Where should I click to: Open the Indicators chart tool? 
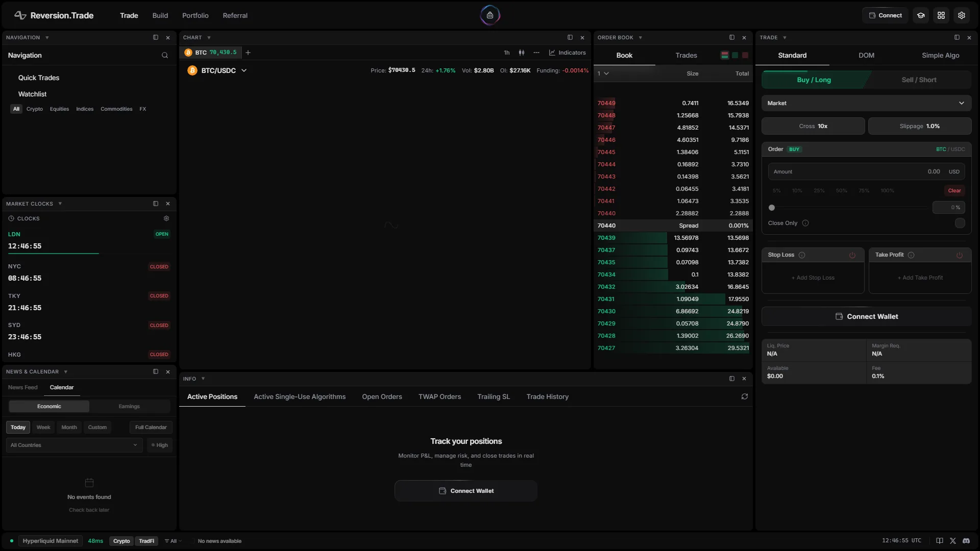(x=567, y=53)
